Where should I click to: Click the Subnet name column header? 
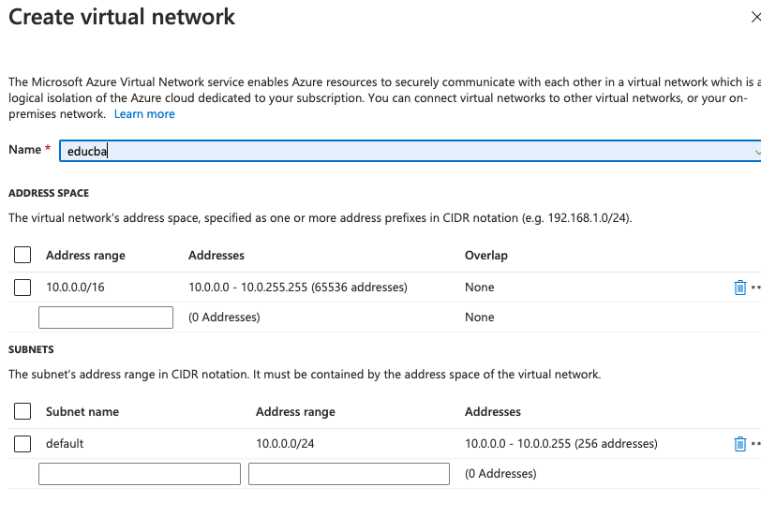click(82, 412)
